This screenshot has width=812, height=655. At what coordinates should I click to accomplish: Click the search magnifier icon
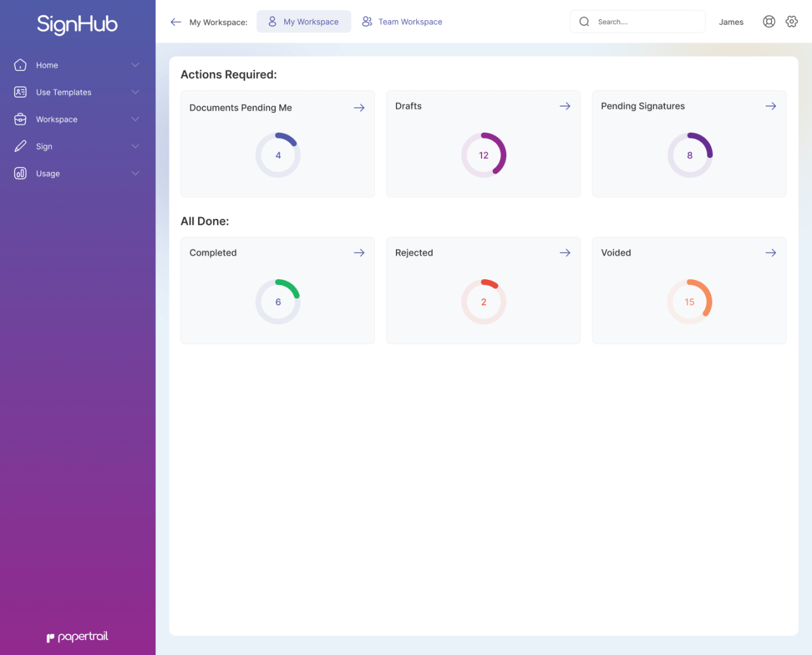click(x=584, y=21)
